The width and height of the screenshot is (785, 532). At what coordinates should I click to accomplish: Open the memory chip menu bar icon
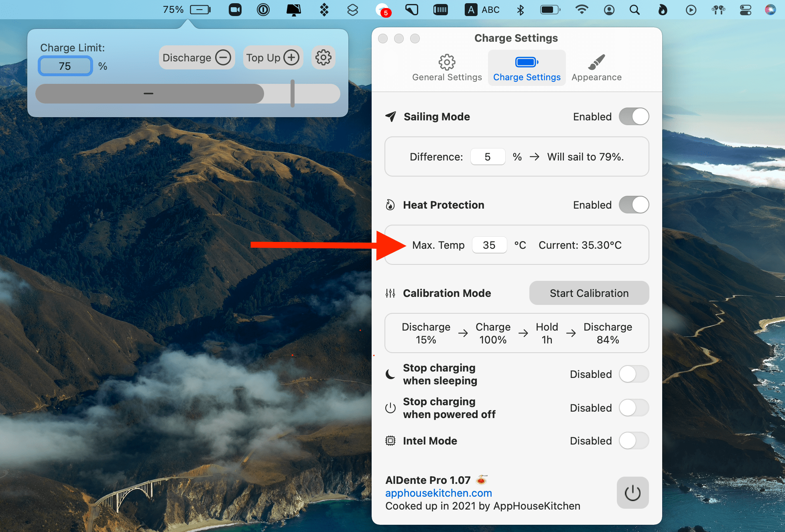click(441, 10)
